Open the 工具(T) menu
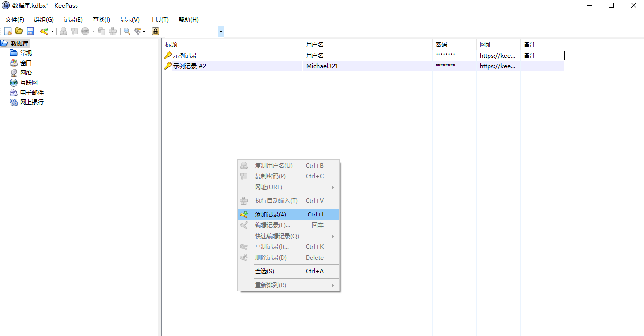The height and width of the screenshot is (336, 644). [159, 20]
